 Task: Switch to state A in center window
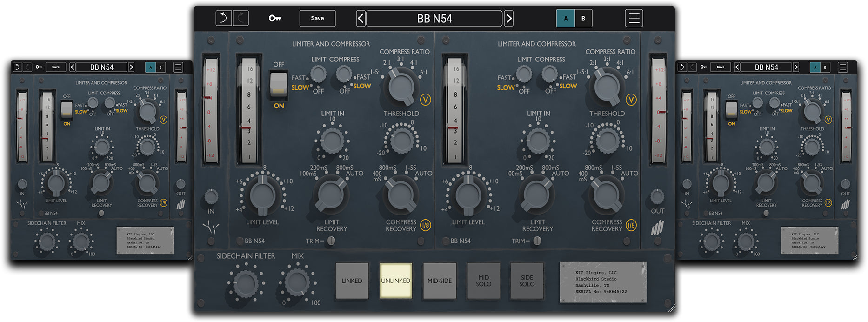[x=566, y=19]
